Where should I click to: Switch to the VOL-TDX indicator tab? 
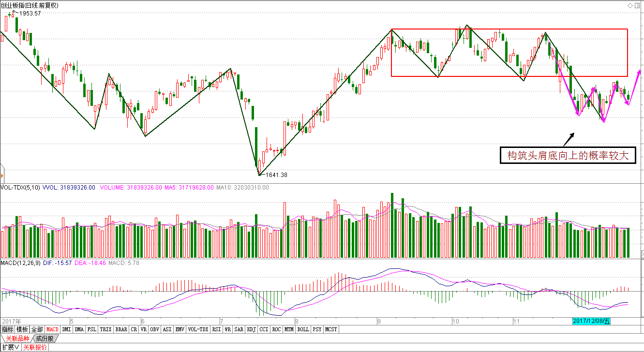pyautogui.click(x=198, y=329)
